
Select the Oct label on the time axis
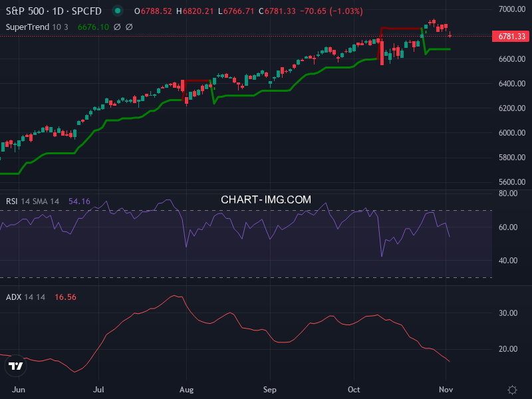tap(353, 390)
